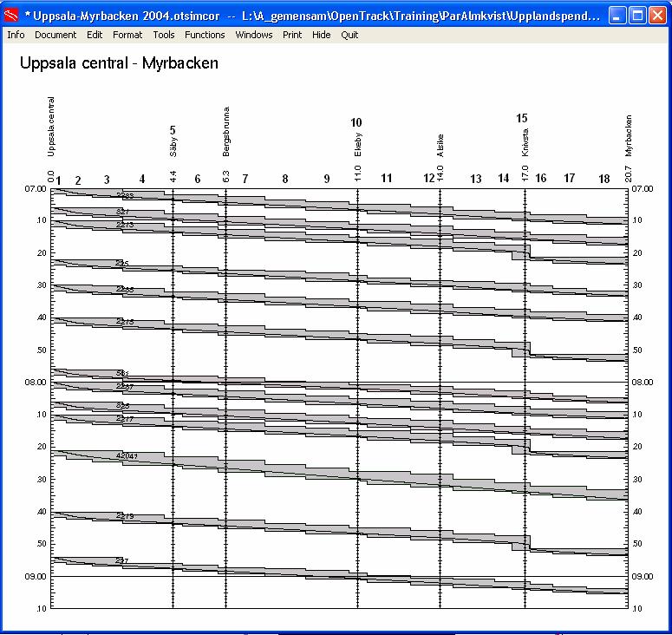This screenshot has height=635, width=672.
Task: Click section number 4 above the diagram
Action: 142,180
